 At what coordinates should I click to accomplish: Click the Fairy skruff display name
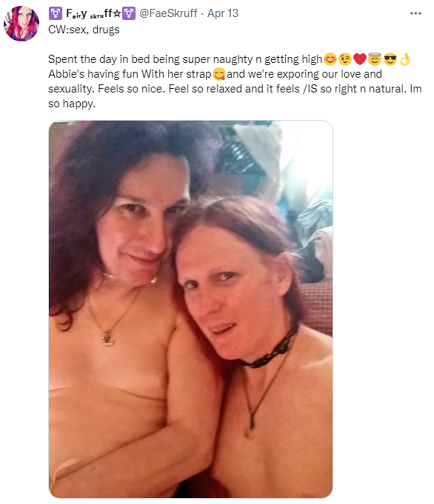[89, 13]
